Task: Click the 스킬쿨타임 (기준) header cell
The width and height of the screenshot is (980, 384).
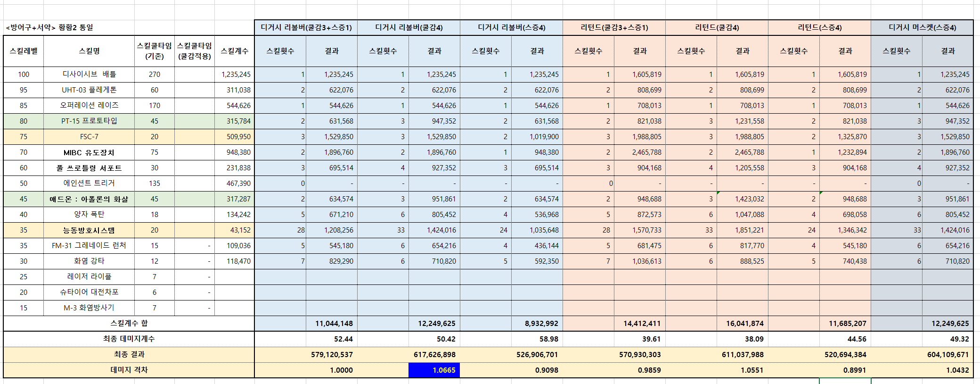Action: point(155,51)
